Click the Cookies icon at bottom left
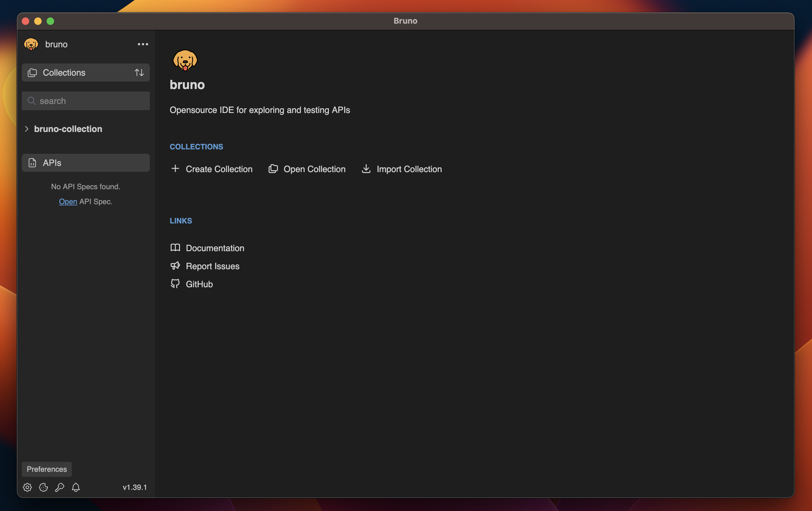This screenshot has height=511, width=812. (x=44, y=487)
